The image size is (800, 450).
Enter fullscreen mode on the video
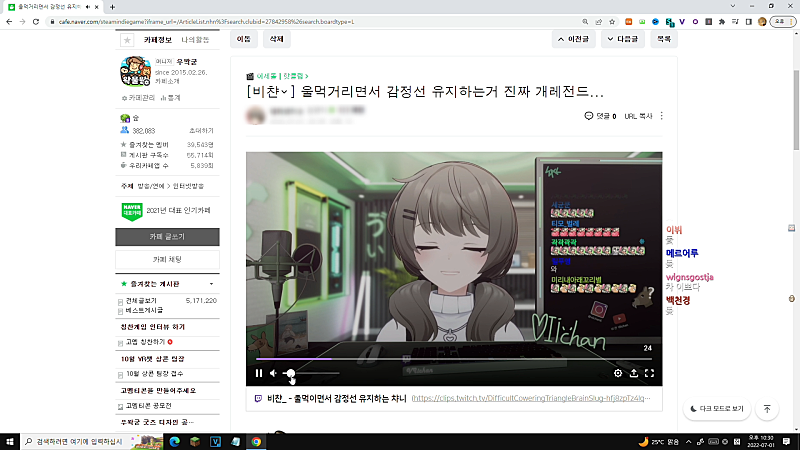[649, 373]
